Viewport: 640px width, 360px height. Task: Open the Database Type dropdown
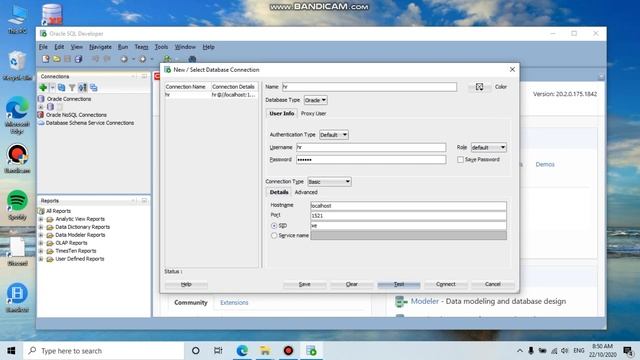pos(316,100)
